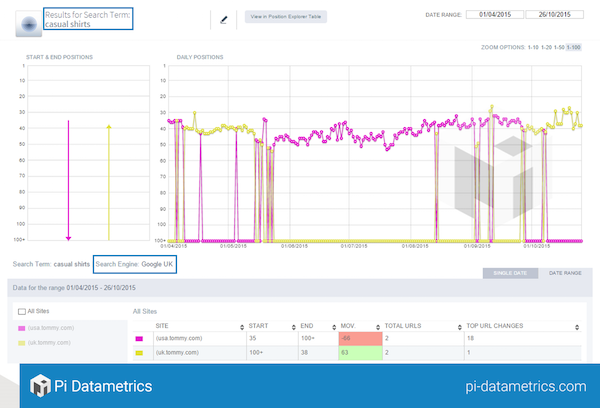Switch to the Single Date tab
The height and width of the screenshot is (408, 600).
coord(506,274)
